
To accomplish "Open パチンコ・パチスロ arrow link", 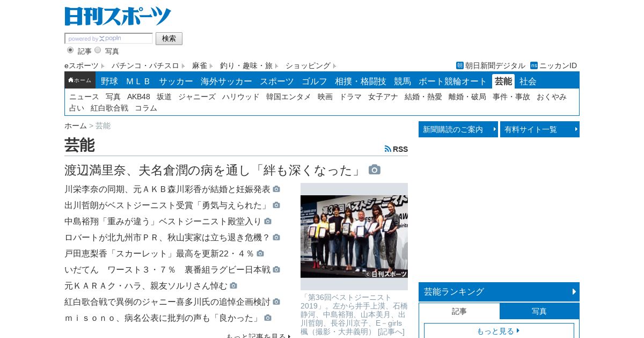I will (x=148, y=65).
